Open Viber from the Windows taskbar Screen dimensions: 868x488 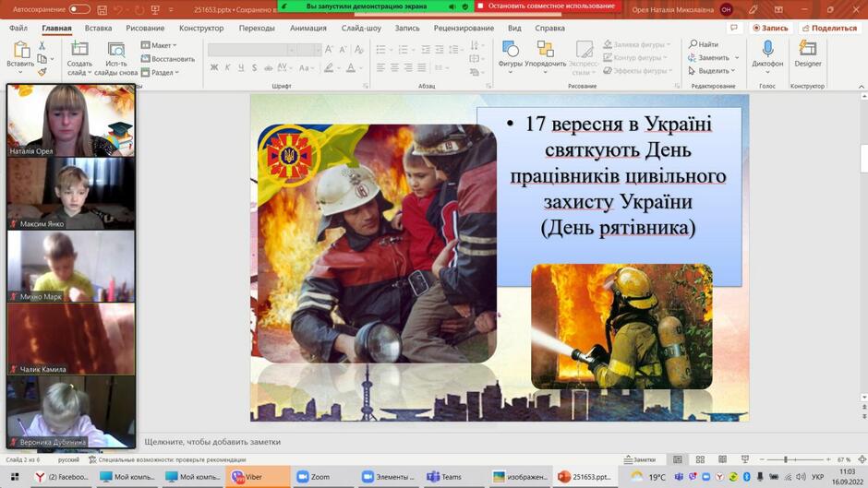click(258, 476)
